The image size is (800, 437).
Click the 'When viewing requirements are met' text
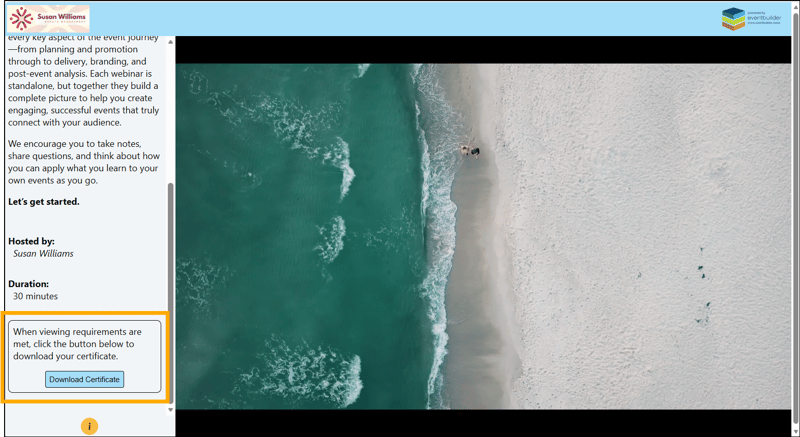coord(78,344)
